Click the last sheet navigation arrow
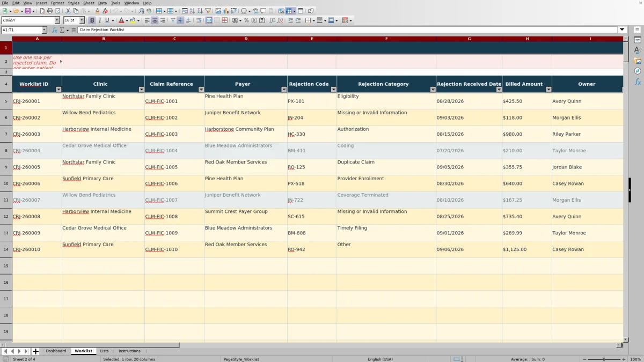The image size is (644, 362). click(x=26, y=351)
